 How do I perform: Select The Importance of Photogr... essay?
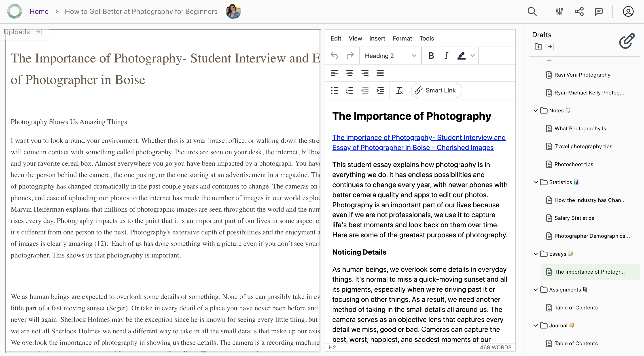coord(591,272)
